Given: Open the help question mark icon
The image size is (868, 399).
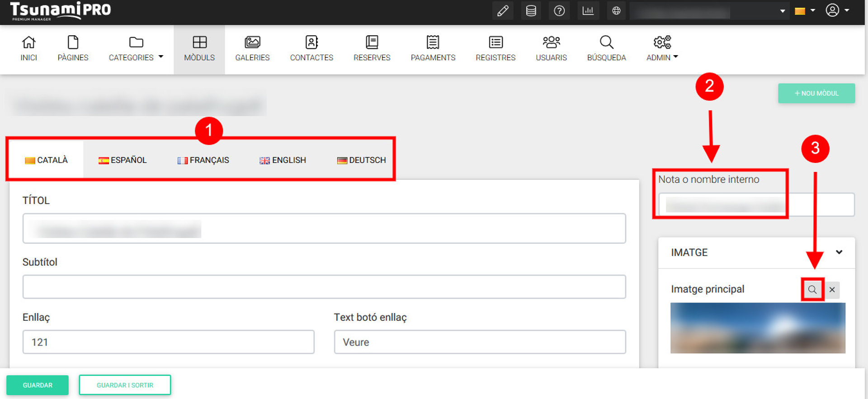Looking at the screenshot, I should coord(559,11).
